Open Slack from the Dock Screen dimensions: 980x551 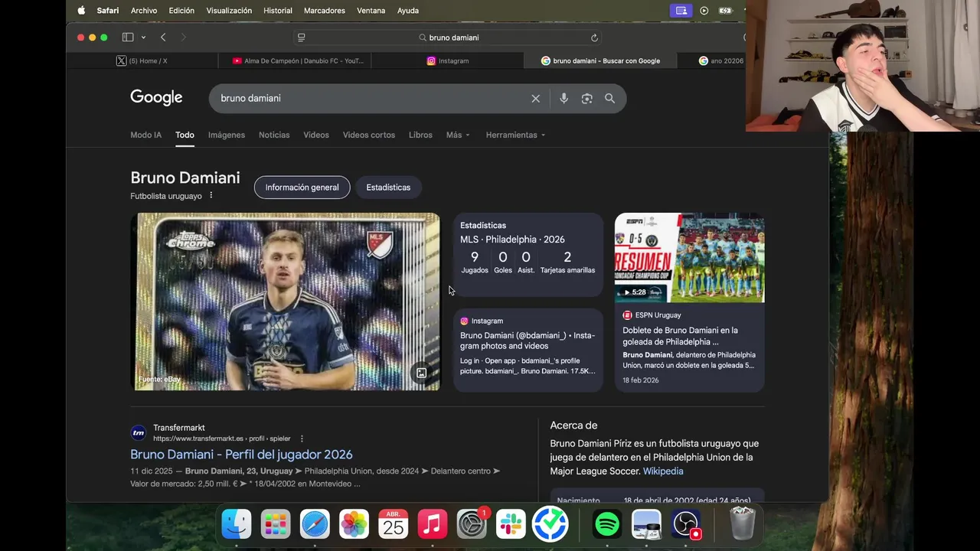tap(511, 524)
